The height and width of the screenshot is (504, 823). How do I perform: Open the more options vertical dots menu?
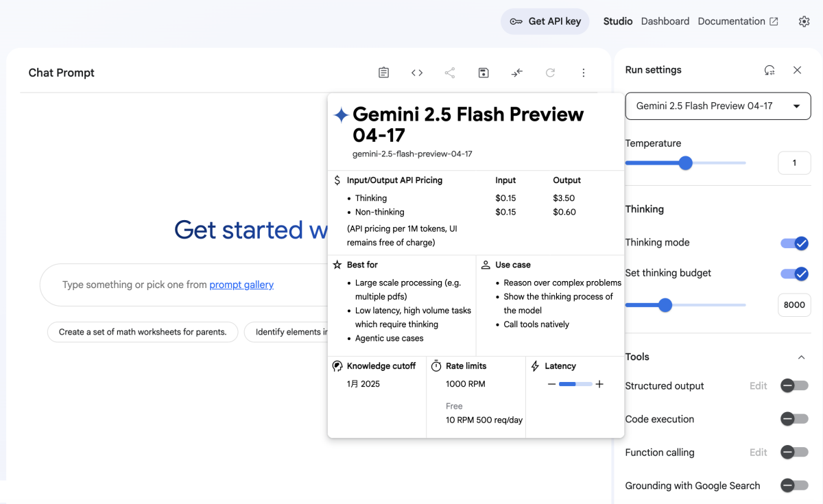click(584, 73)
